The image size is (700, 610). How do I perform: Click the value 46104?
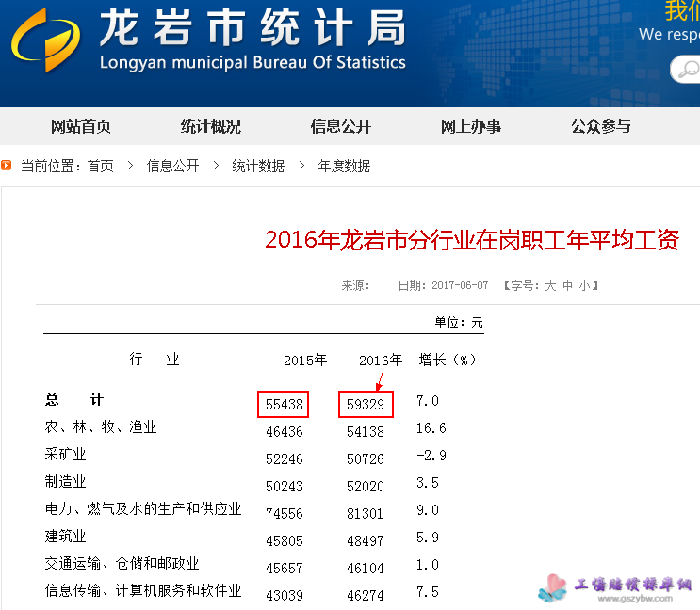366,568
